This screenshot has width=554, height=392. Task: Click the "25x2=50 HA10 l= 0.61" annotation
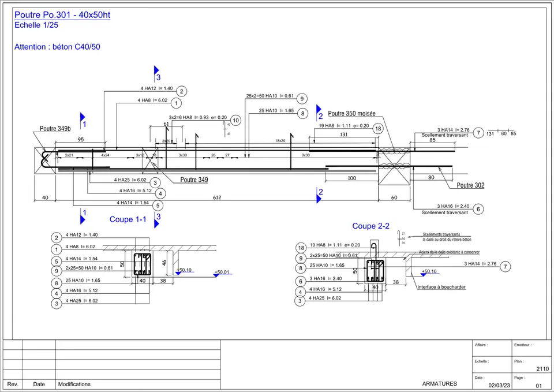point(270,96)
